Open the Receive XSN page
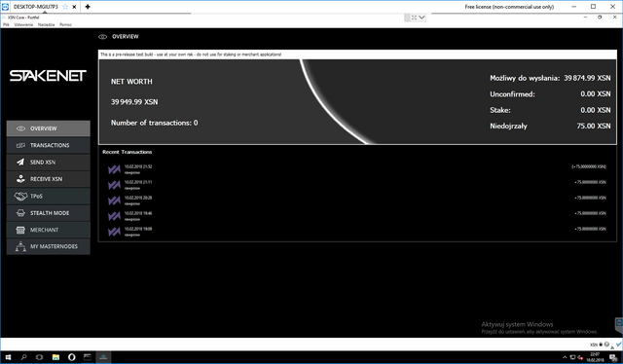The image size is (623, 364). (x=48, y=179)
